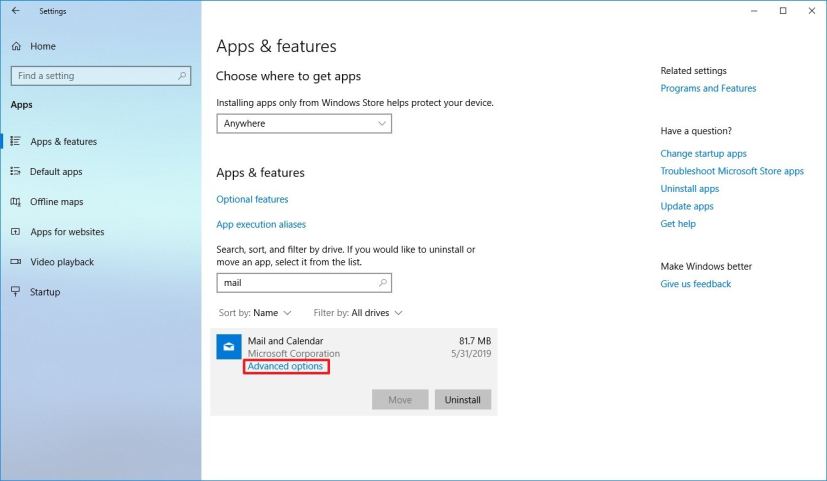
Task: Click the Move button
Action: click(x=400, y=400)
